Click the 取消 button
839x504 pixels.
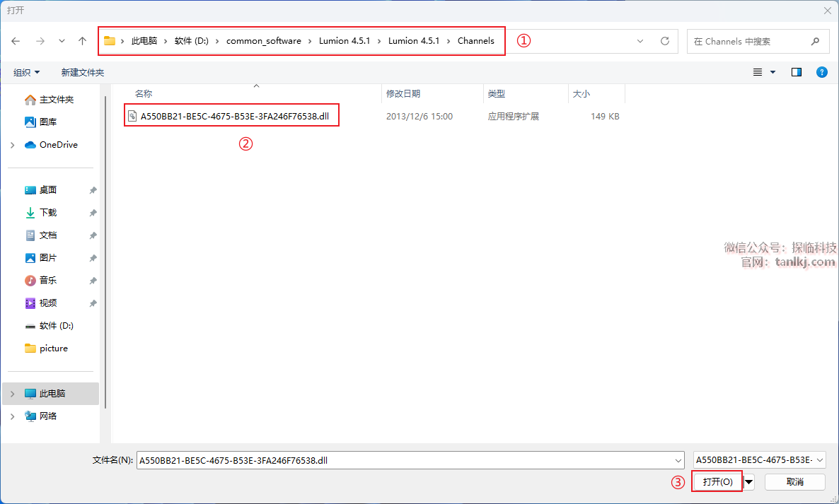795,481
